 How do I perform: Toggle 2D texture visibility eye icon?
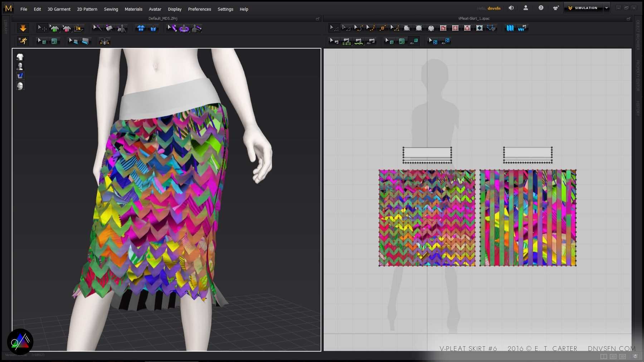414,41
